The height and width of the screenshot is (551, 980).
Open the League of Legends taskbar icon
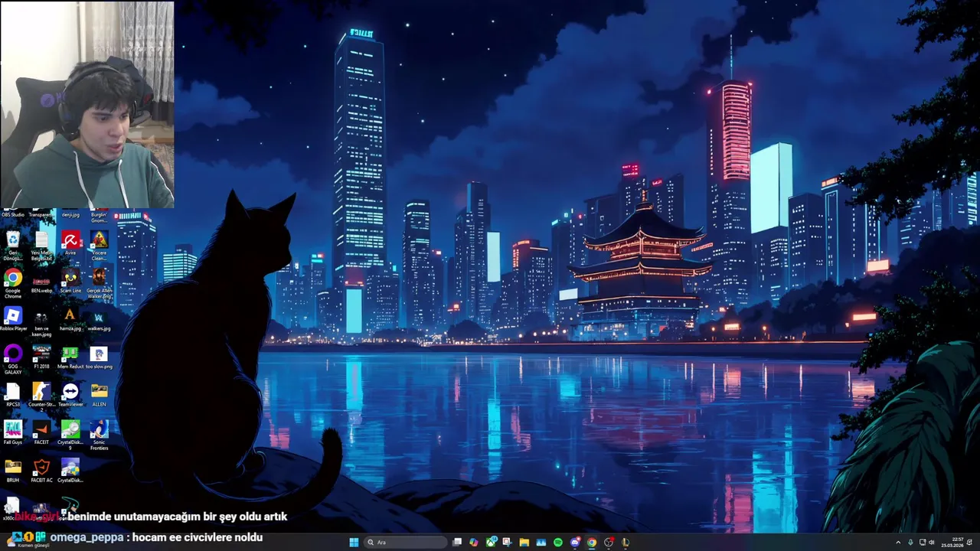[626, 543]
